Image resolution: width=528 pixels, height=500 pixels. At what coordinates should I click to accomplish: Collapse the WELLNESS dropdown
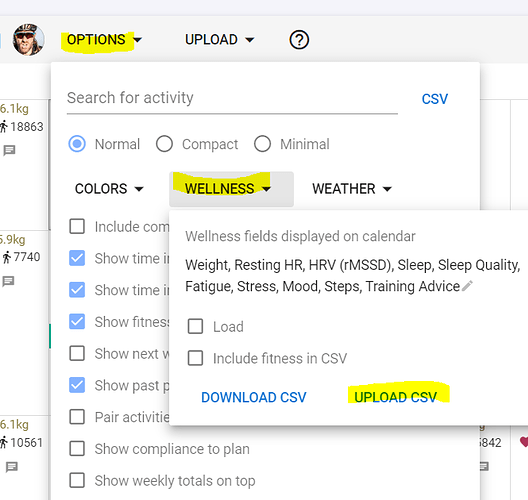pos(231,189)
